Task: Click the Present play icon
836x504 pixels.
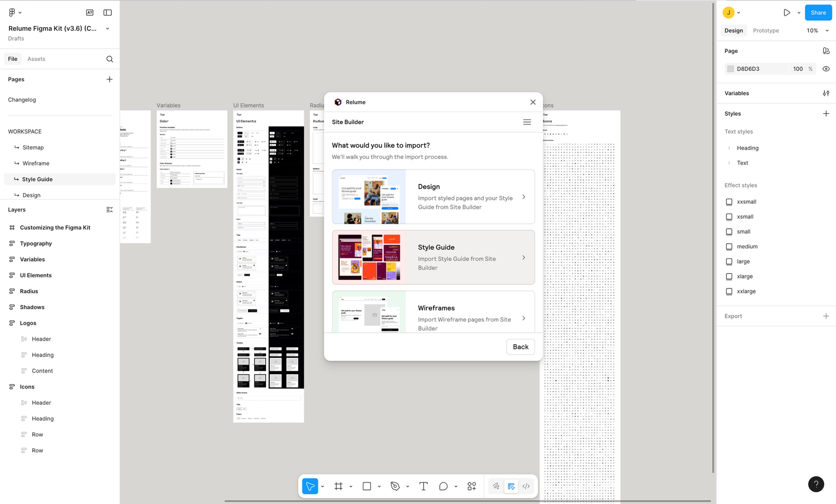Action: 787,12
